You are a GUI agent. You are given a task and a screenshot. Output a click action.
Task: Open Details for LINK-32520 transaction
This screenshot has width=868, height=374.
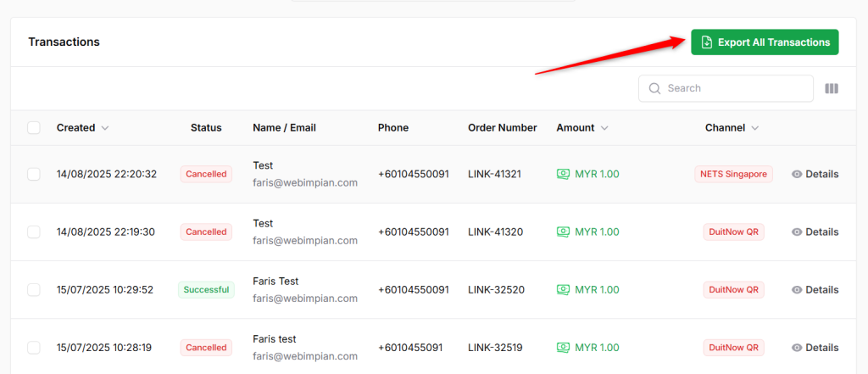click(x=815, y=290)
